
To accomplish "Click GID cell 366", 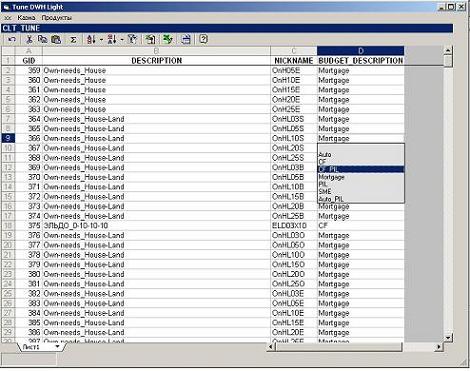I will click(29, 138).
